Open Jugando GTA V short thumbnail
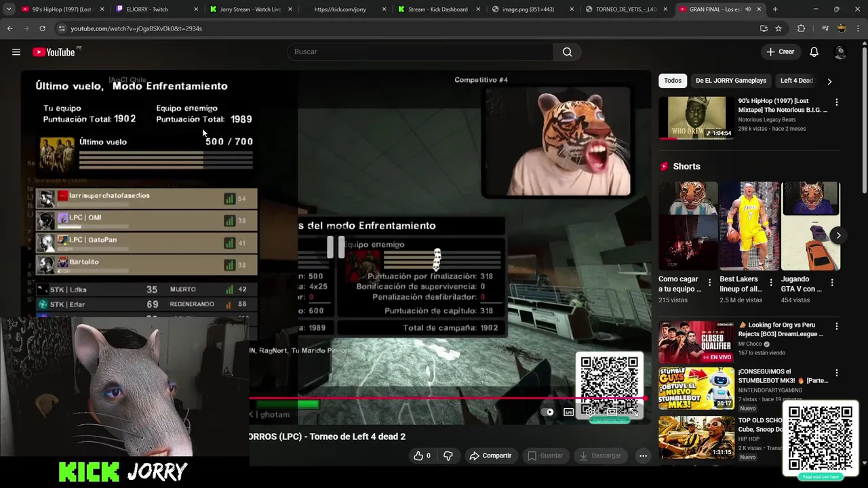Image resolution: width=868 pixels, height=488 pixels. coord(810,226)
